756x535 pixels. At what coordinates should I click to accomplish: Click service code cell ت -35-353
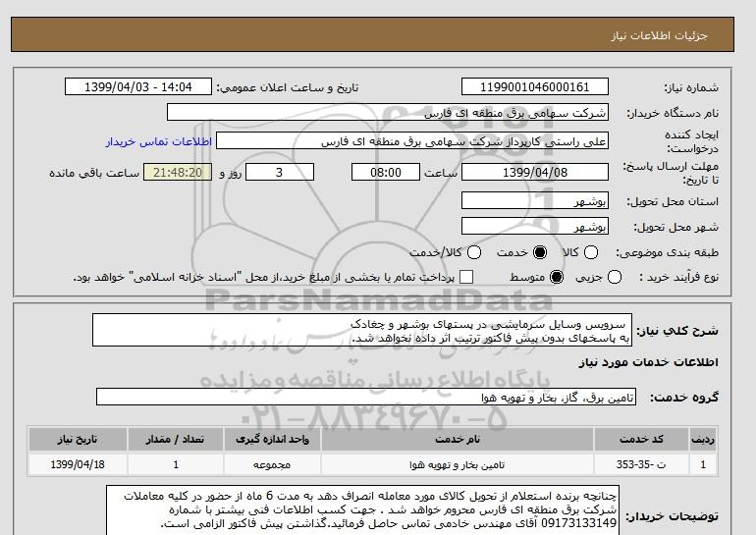click(x=641, y=464)
